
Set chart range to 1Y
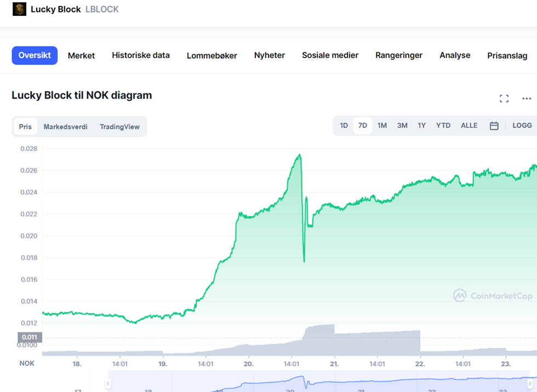click(x=421, y=125)
